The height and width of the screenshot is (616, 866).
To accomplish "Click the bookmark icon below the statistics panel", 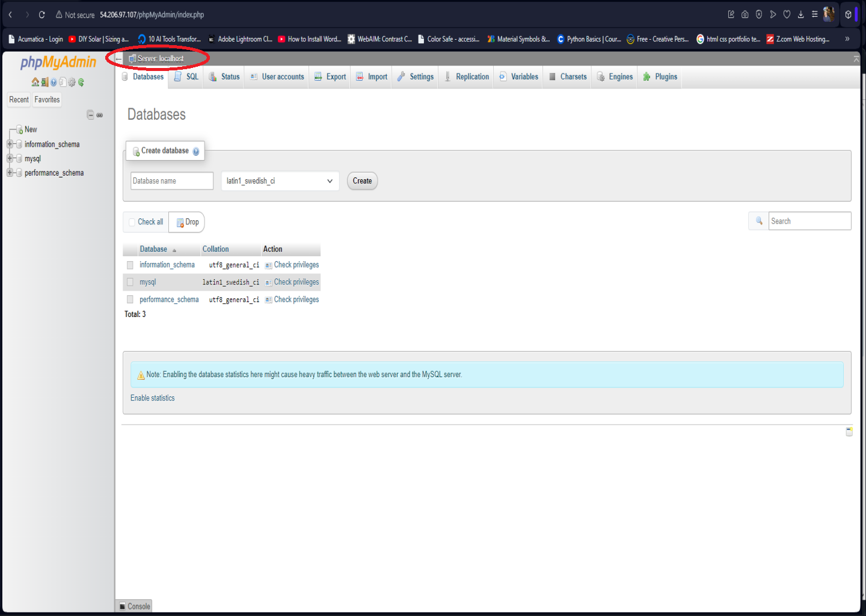I will coord(849,431).
